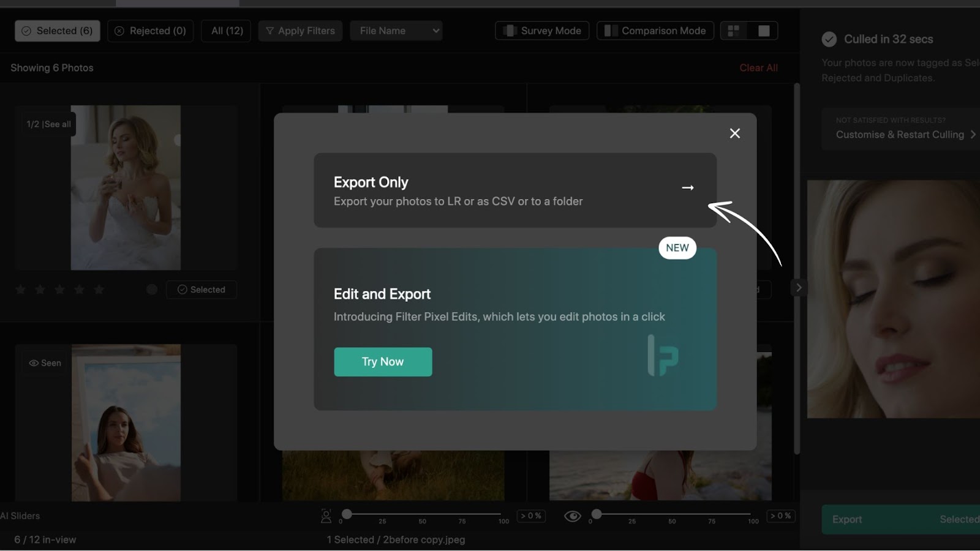Adjust the face focus slider handle
Screen dimensions: 980x551
click(x=347, y=514)
